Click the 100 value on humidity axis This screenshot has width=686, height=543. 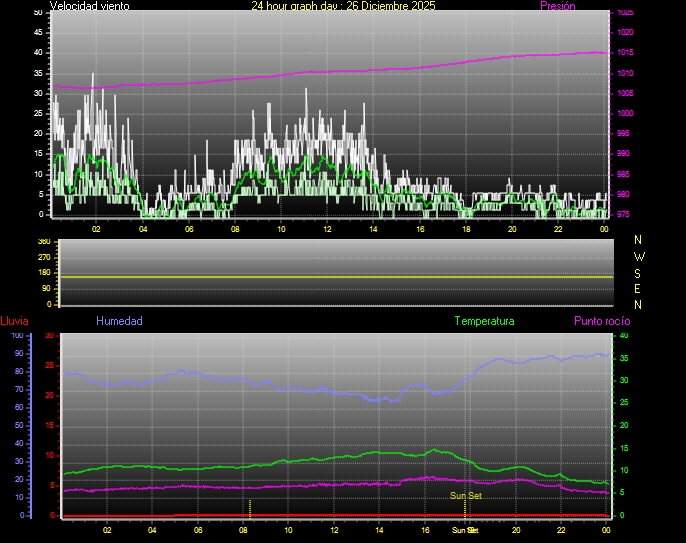pyautogui.click(x=17, y=335)
